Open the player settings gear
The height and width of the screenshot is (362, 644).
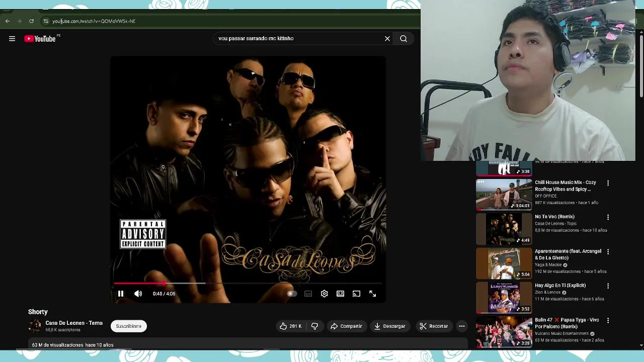[324, 294]
